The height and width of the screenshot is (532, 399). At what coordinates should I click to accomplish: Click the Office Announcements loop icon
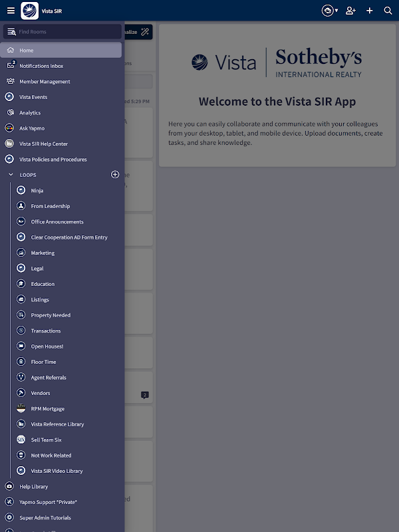tap(21, 221)
